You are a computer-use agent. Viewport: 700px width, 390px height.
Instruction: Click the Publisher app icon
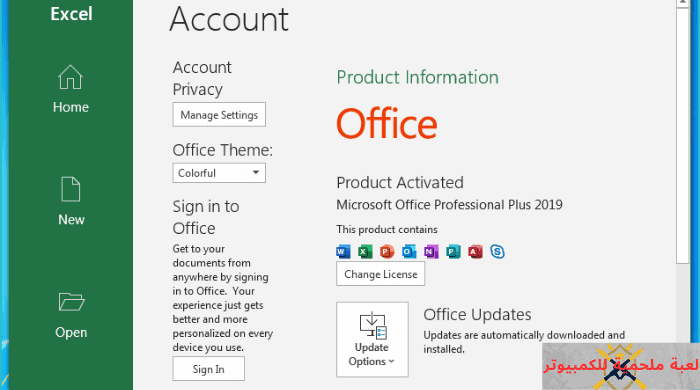click(453, 252)
